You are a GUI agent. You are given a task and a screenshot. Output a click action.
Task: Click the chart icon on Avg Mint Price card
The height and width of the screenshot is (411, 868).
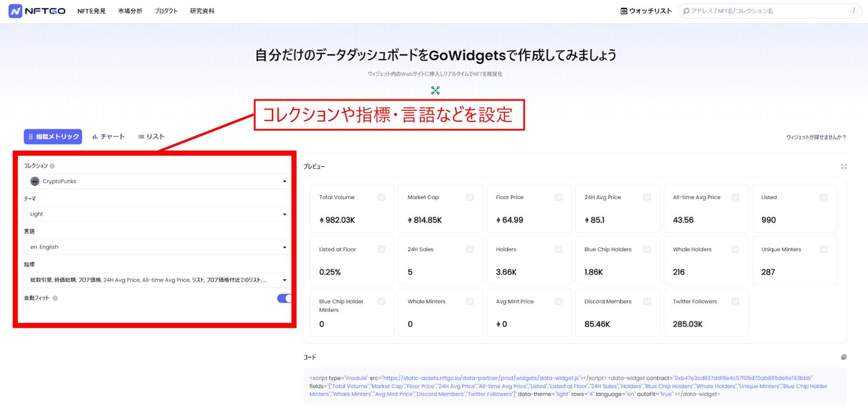coord(558,301)
